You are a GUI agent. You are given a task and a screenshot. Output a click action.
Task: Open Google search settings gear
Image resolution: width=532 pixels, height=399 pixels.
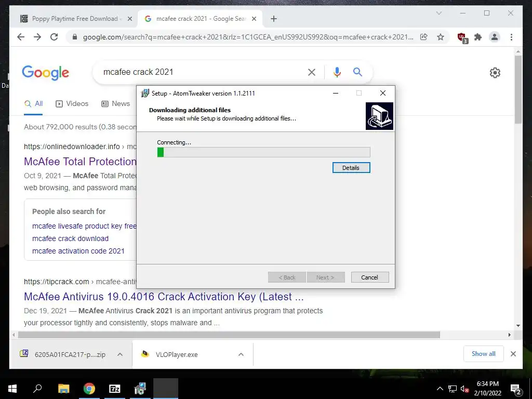point(495,72)
